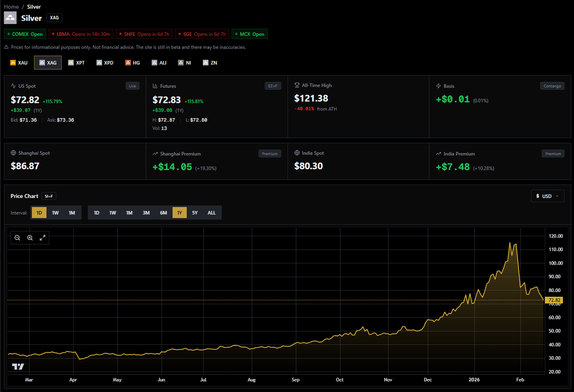Click the India Spot globe icon
Viewport: 574px width, 392px height.
coord(297,153)
